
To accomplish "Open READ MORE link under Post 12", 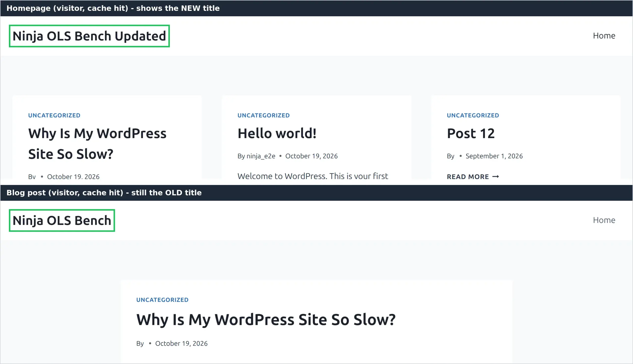I will (x=473, y=177).
